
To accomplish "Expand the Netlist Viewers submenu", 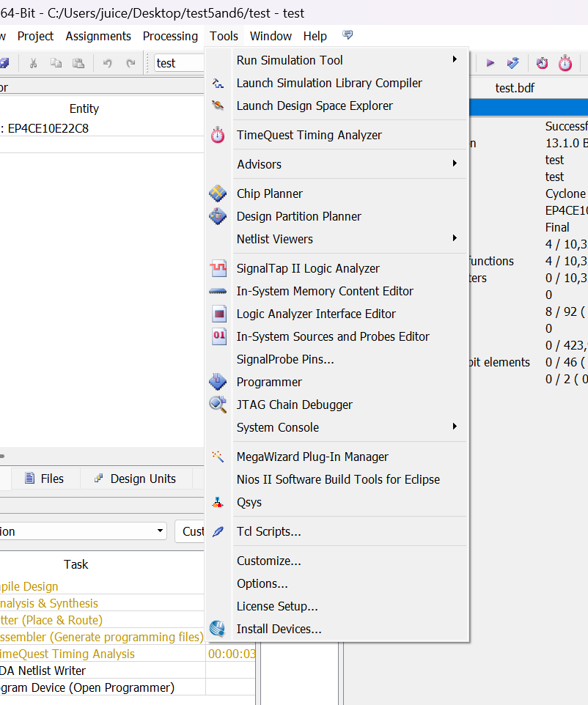I will [x=455, y=238].
